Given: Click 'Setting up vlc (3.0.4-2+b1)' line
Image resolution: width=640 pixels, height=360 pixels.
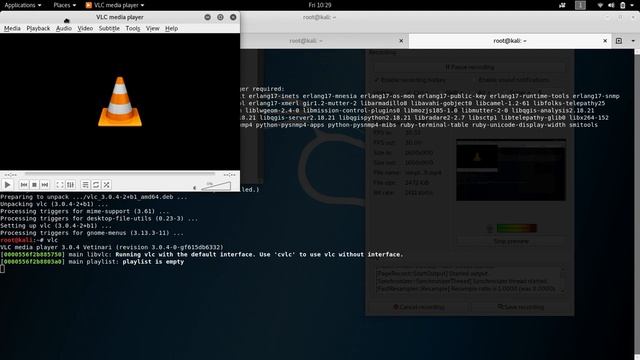Looking at the screenshot, I should coord(56,225).
